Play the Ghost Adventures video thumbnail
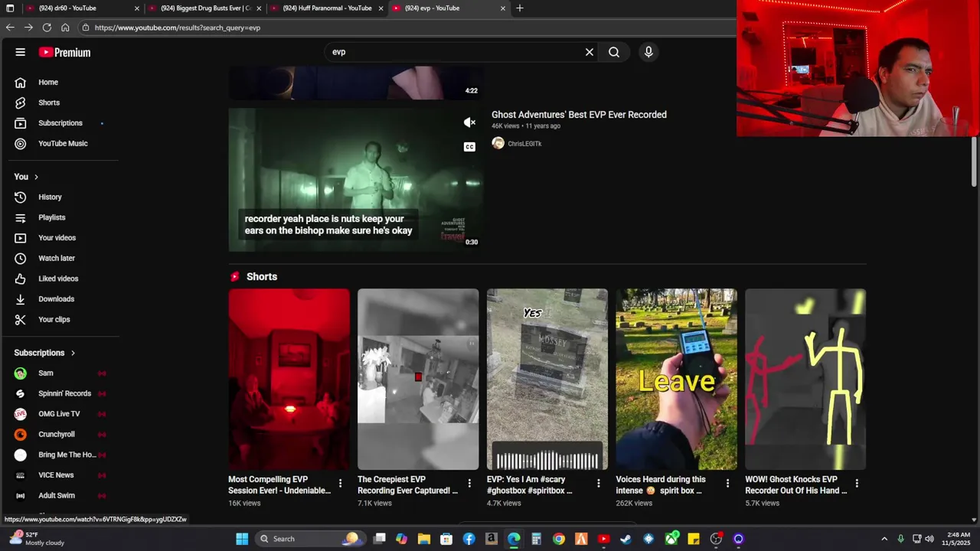 point(355,179)
